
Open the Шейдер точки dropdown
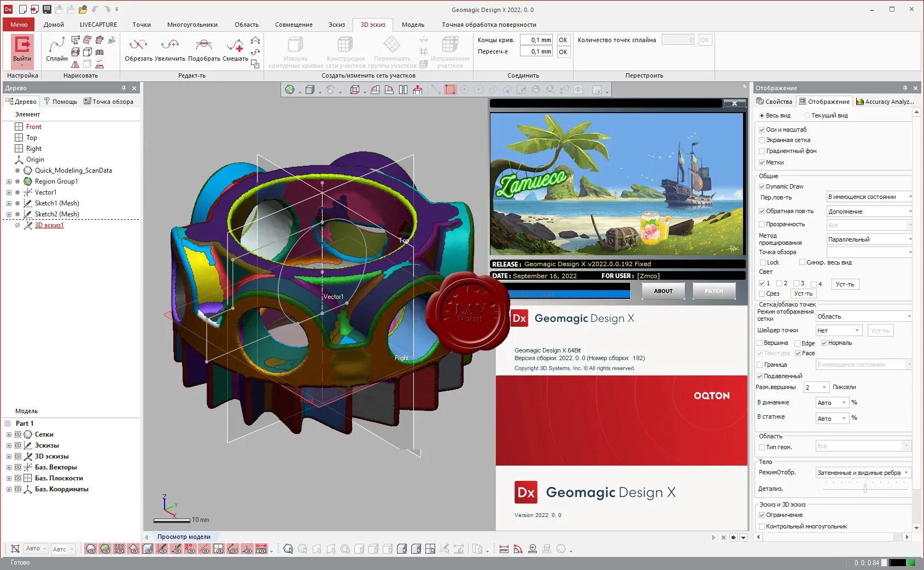coord(839,331)
